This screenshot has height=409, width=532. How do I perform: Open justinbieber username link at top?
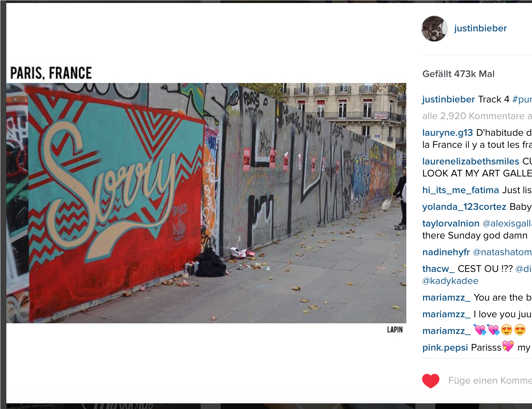480,28
